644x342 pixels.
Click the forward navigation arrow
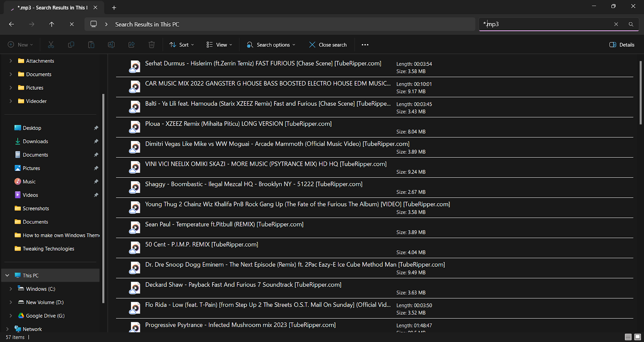pyautogui.click(x=31, y=24)
